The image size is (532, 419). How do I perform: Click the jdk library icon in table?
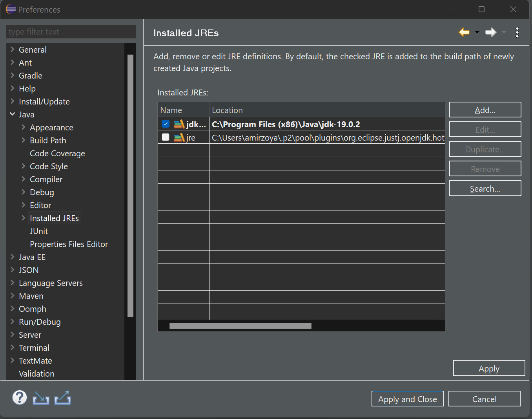[x=179, y=124]
